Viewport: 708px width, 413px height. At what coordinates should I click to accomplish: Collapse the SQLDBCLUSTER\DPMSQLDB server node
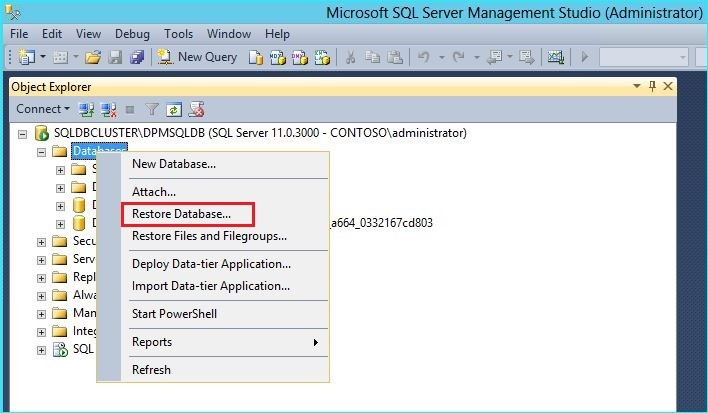click(x=22, y=134)
